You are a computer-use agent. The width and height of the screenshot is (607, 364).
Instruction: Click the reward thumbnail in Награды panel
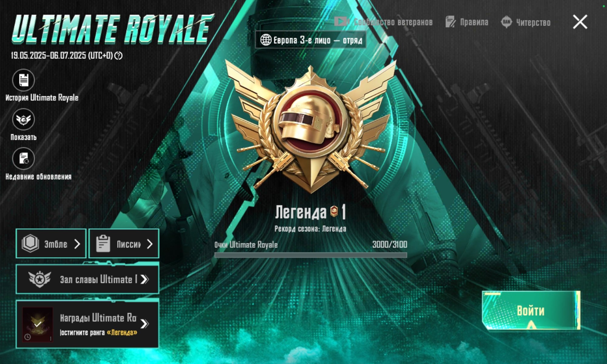coord(38,324)
